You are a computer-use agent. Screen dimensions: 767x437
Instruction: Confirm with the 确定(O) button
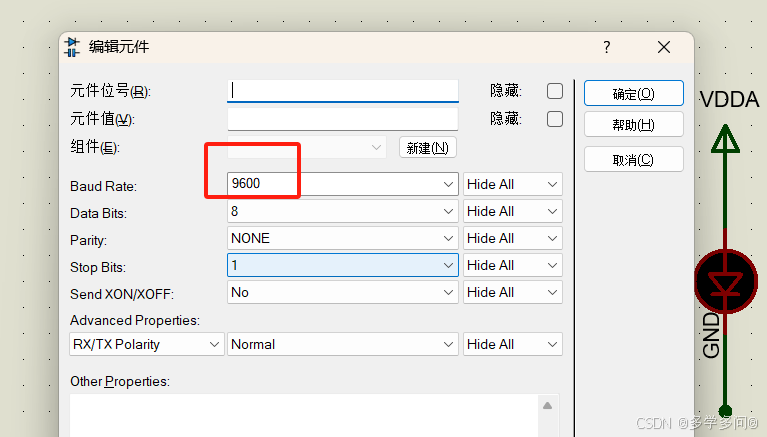(633, 93)
